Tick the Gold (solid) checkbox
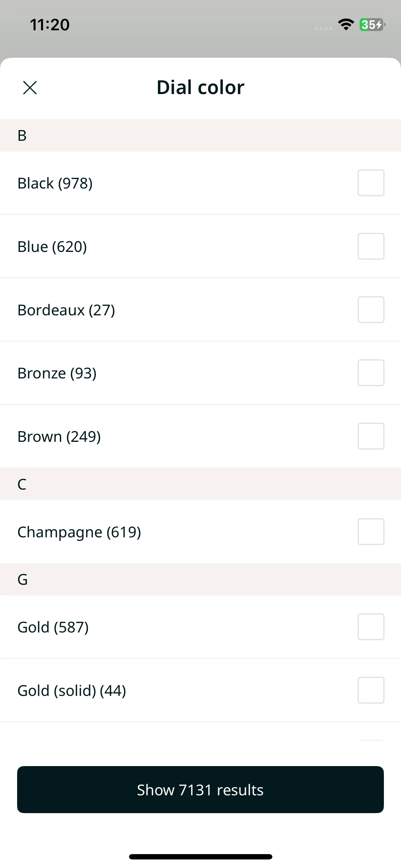The width and height of the screenshot is (401, 868). click(371, 690)
